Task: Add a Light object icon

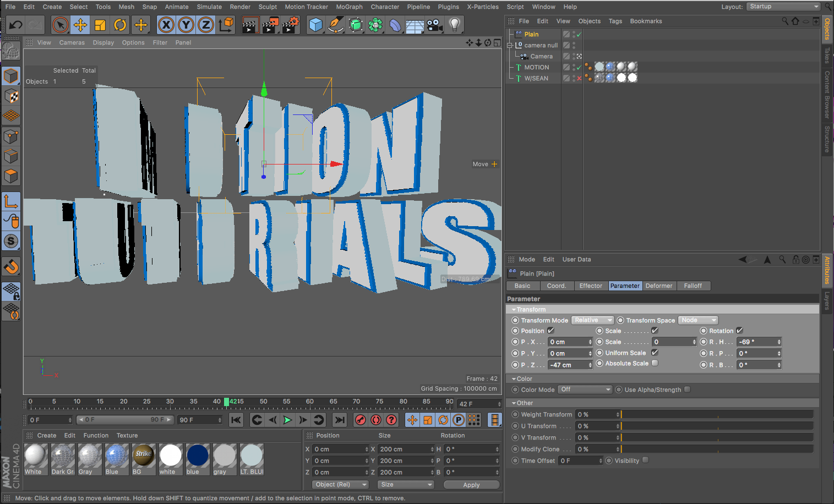Action: 455,25
